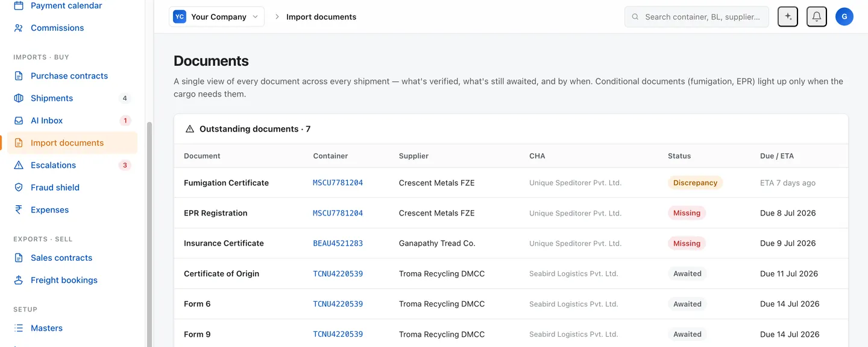868x347 pixels.
Task: Open notifications bell in top bar
Action: [817, 17]
